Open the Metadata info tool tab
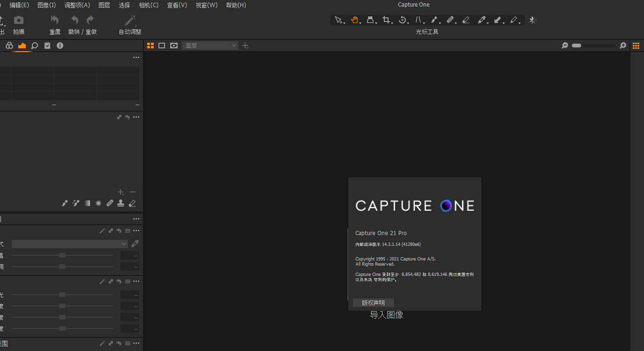644x351 pixels. (x=60, y=46)
